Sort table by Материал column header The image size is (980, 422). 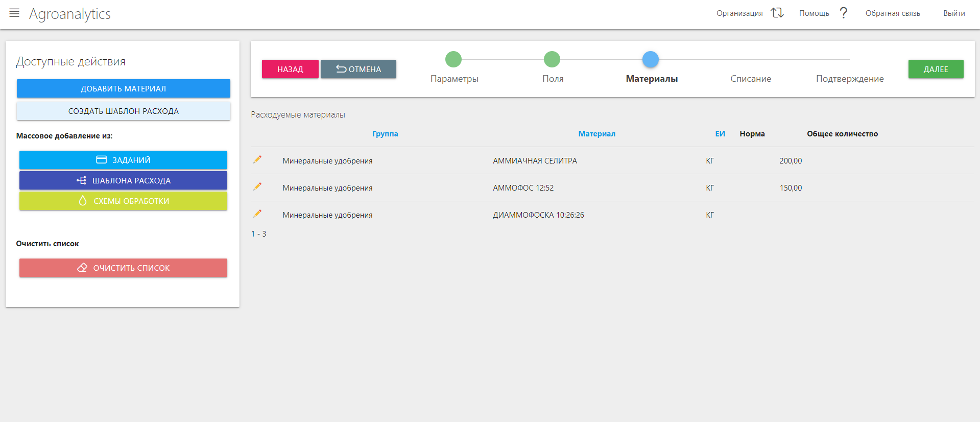tap(596, 134)
